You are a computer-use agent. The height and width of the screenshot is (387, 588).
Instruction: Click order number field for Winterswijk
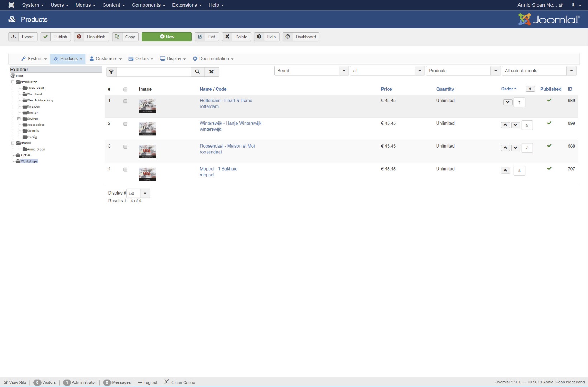pos(527,125)
